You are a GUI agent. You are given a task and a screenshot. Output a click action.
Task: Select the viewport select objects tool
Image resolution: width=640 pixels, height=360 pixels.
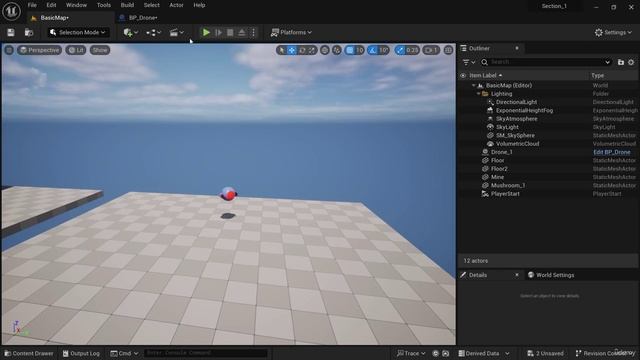tap(281, 50)
